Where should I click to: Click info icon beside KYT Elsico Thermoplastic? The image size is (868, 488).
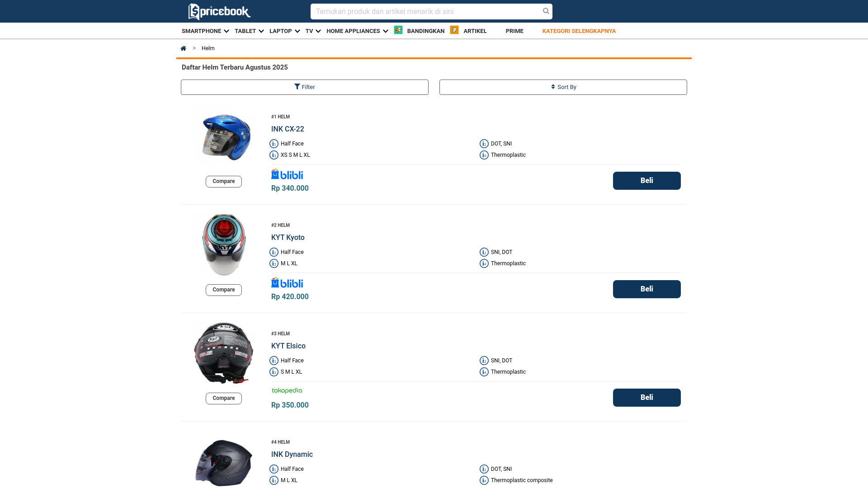coord(484,372)
